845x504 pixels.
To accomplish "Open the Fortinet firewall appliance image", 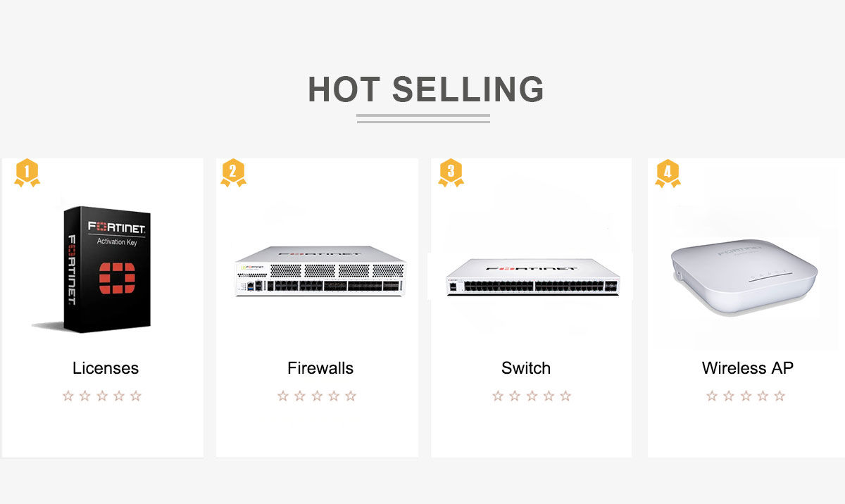I will click(320, 271).
